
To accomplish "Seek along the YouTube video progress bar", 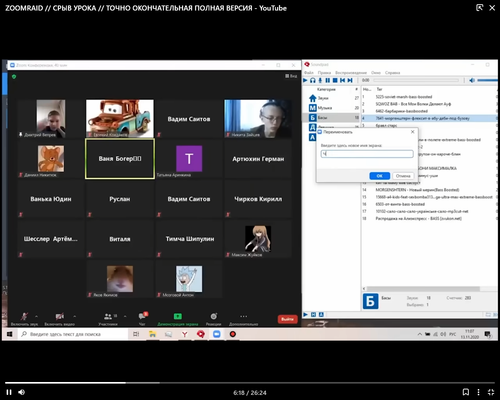I will pyautogui.click(x=250, y=383).
